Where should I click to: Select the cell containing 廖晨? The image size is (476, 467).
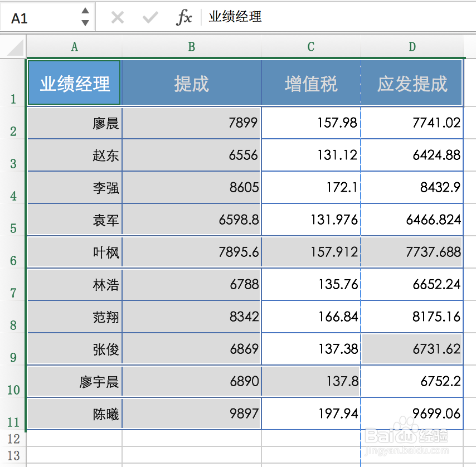(74, 123)
